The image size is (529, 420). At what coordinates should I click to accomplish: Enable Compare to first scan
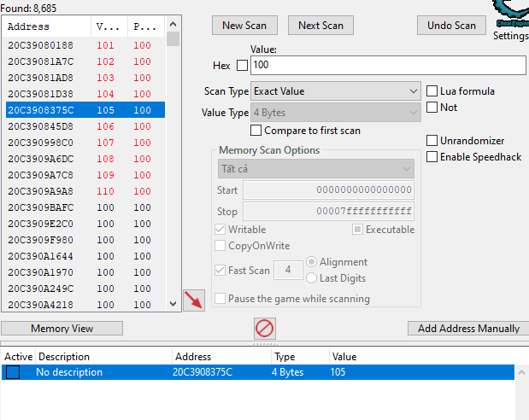(x=256, y=131)
